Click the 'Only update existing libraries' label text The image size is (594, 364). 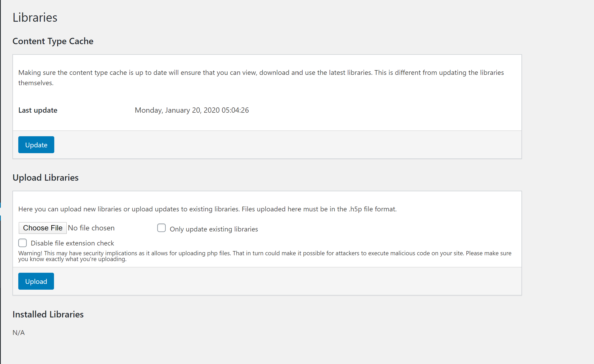click(214, 229)
